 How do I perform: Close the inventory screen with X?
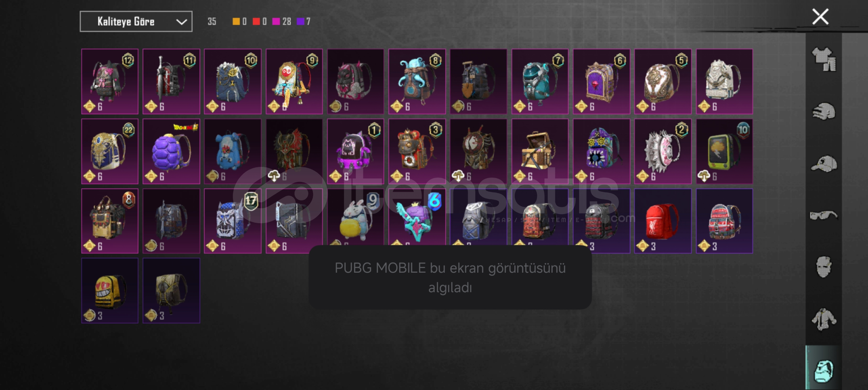(820, 17)
